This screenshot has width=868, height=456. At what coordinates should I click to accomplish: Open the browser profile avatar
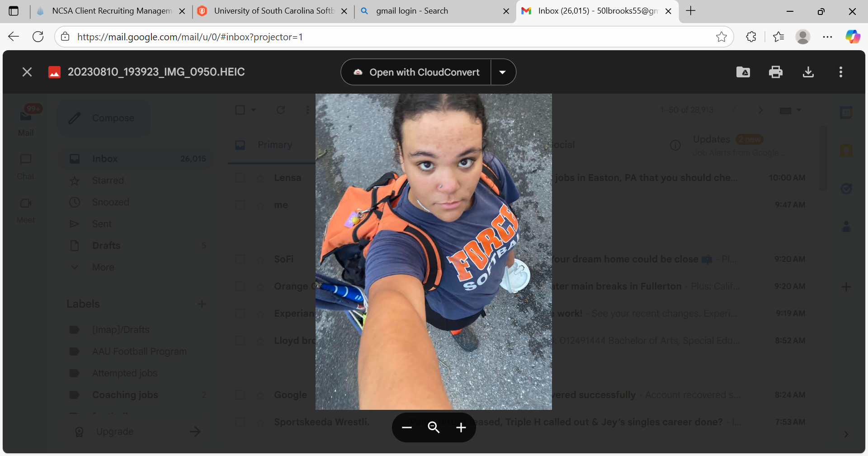[x=803, y=37]
